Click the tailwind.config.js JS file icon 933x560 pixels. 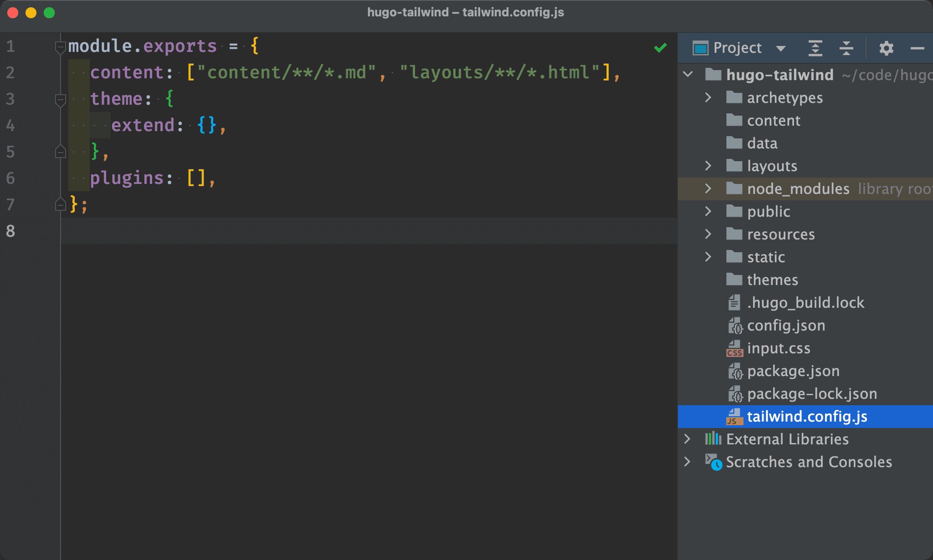734,417
